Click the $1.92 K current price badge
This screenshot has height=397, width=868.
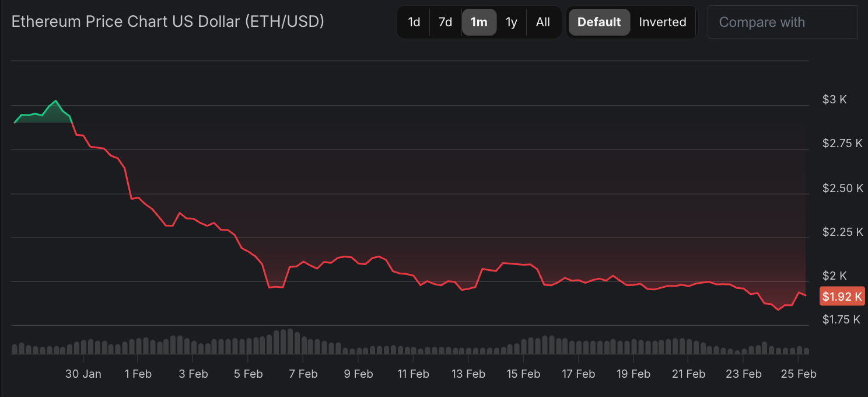tap(842, 297)
